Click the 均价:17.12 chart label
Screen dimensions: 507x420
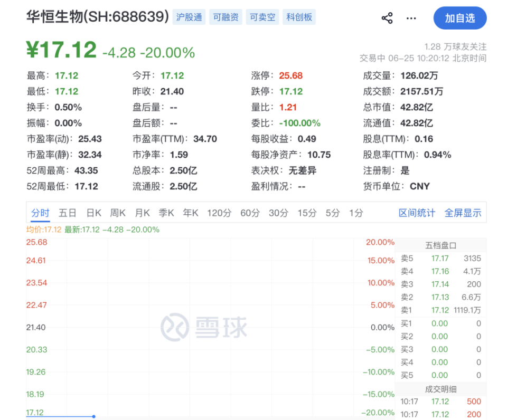pos(44,230)
